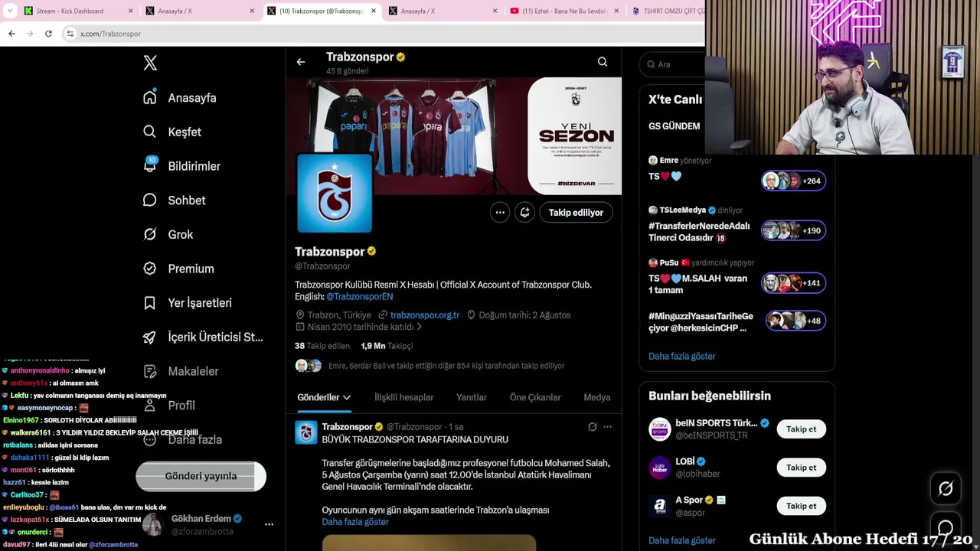Expand Gönderiler dropdown chevron

pos(347,398)
